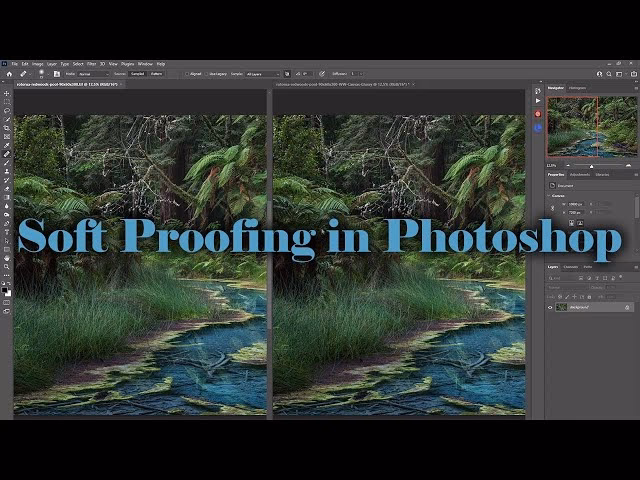Open the Filter menu

click(91, 64)
